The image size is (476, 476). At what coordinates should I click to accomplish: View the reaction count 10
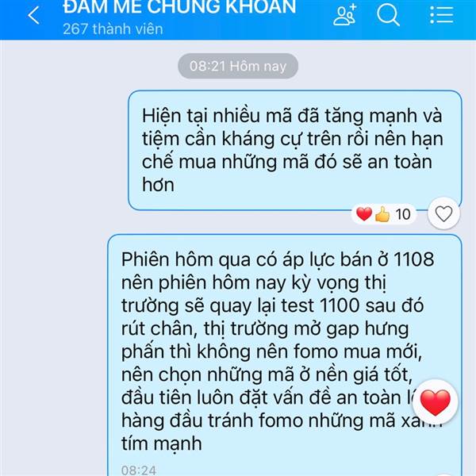point(403,214)
